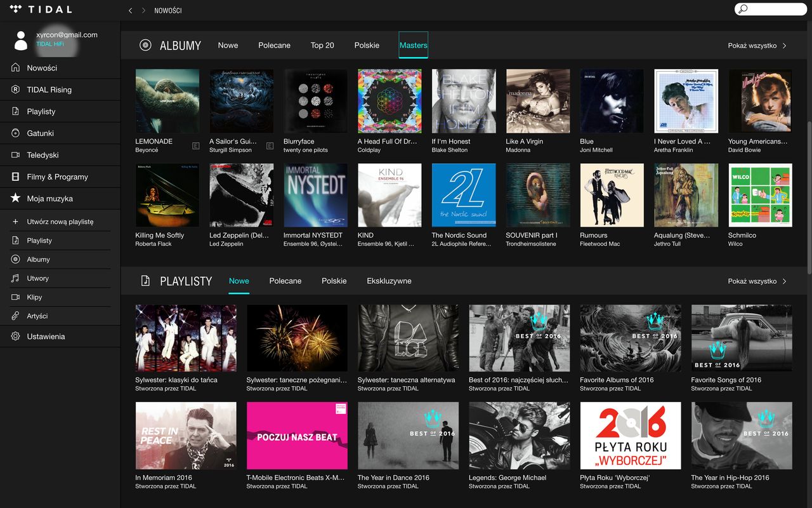Viewport: 812px width, 508px height.
Task: Click the Moja muzyka star icon
Action: [x=15, y=198]
